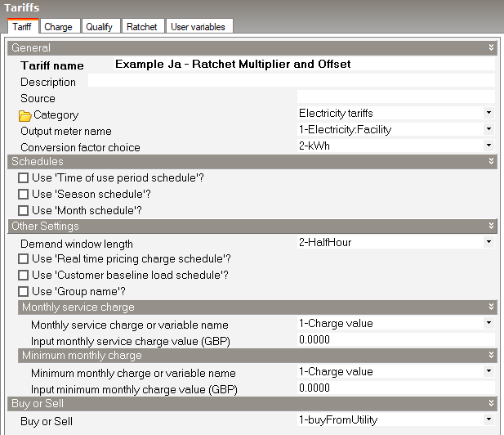Collapse the Monthly service charge group

click(x=491, y=307)
